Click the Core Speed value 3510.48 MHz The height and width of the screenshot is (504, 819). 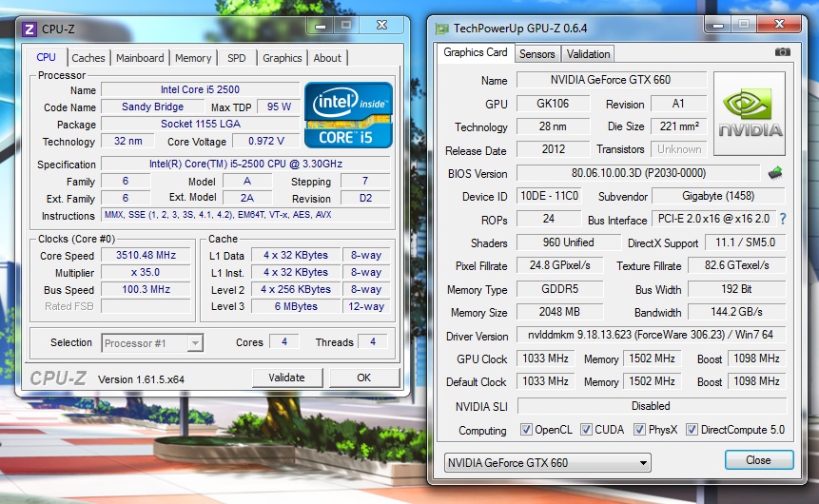(146, 256)
